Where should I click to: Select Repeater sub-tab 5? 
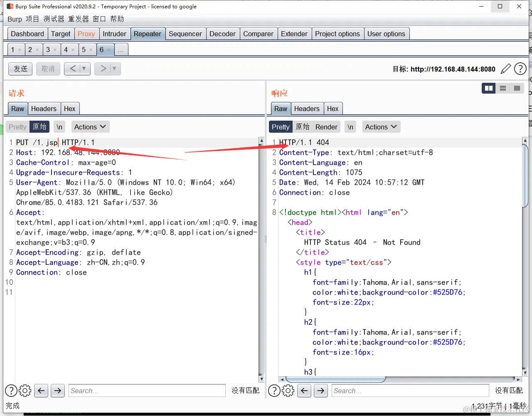84,50
